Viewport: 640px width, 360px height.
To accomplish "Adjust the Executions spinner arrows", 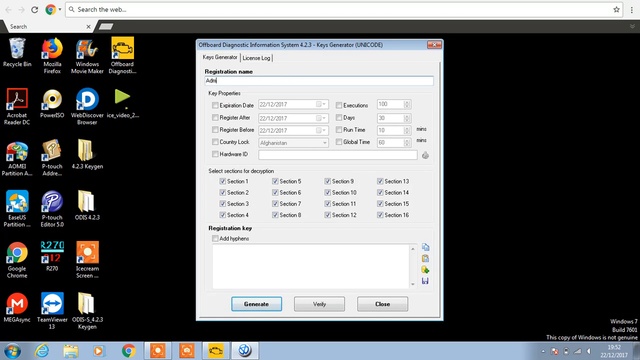I will (x=407, y=104).
